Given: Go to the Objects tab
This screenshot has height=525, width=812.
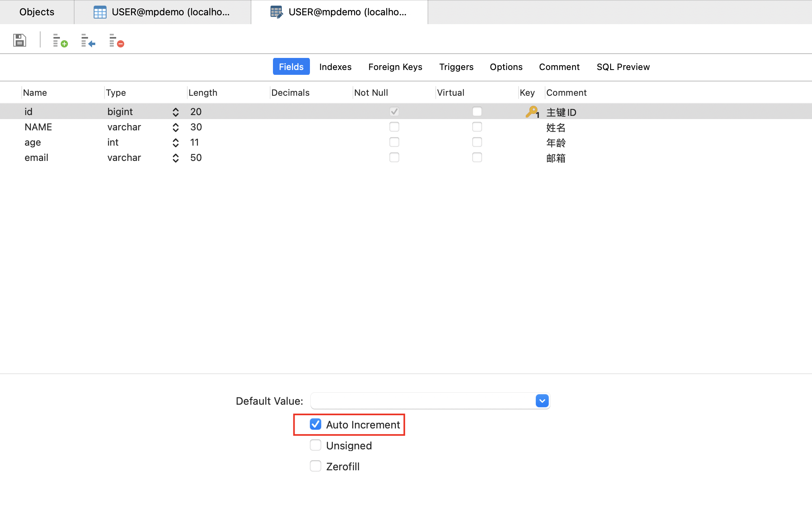Looking at the screenshot, I should [37, 12].
